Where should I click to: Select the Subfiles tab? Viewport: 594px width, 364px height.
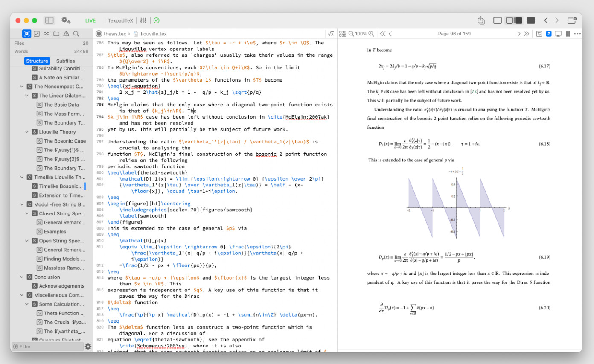coord(65,61)
